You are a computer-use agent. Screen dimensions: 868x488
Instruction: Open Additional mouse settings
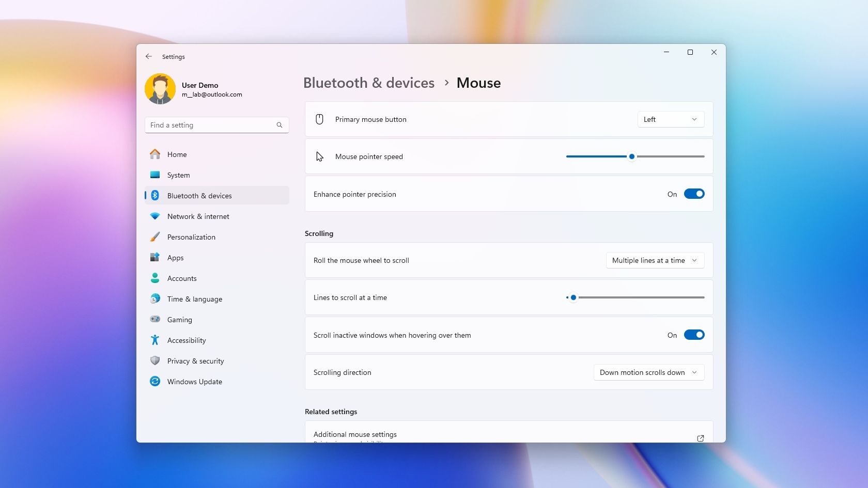point(355,434)
